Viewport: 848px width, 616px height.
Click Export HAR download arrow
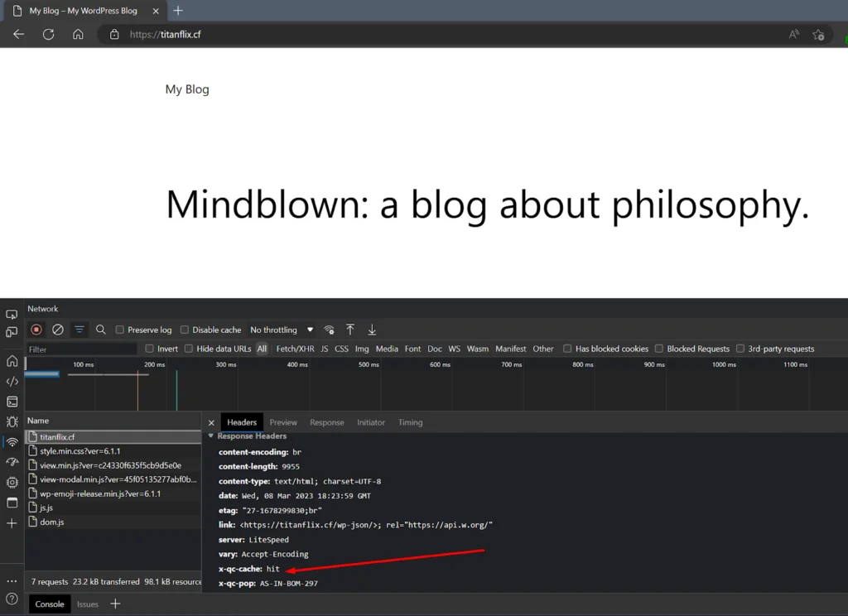pyautogui.click(x=372, y=330)
